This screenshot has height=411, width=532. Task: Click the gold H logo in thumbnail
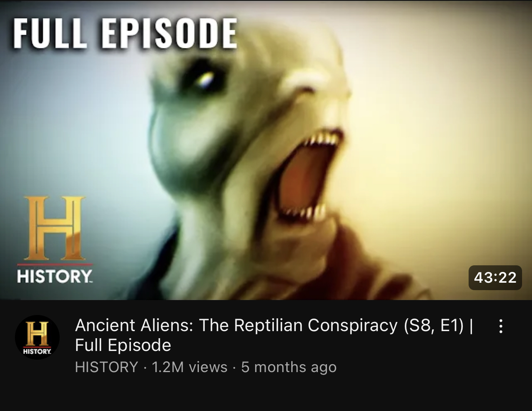click(55, 228)
